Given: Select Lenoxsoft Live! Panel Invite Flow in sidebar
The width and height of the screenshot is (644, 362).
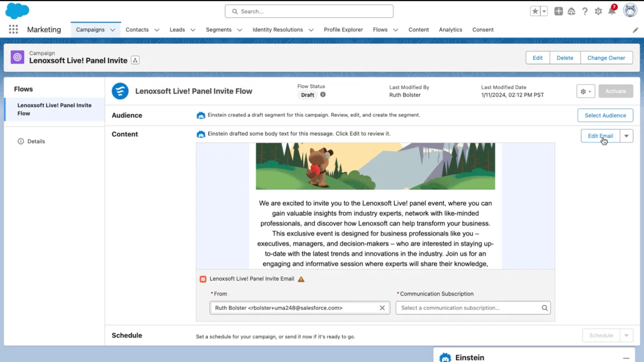Looking at the screenshot, I should click(x=54, y=109).
